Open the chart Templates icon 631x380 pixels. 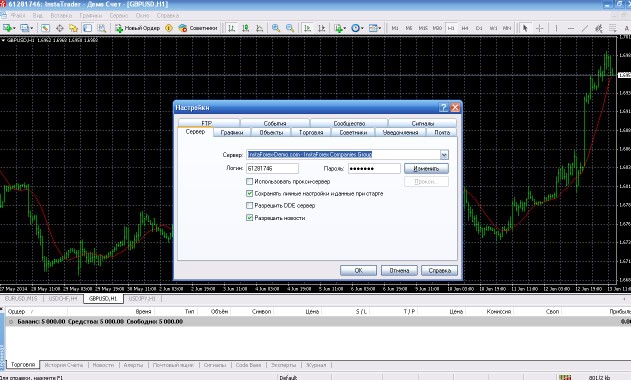point(373,28)
